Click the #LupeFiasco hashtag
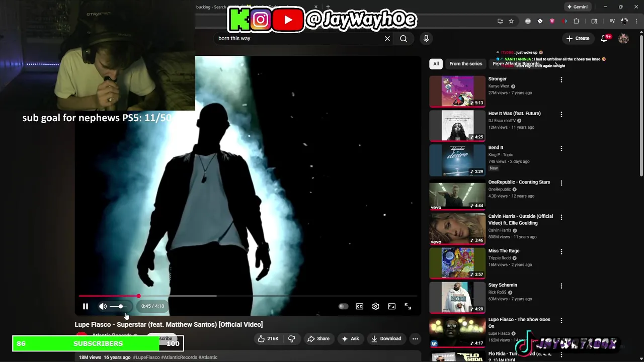The image size is (644, 362). click(x=146, y=357)
